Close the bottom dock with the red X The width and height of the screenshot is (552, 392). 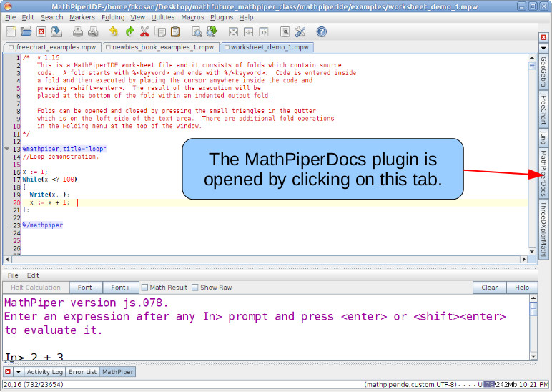(x=8, y=371)
